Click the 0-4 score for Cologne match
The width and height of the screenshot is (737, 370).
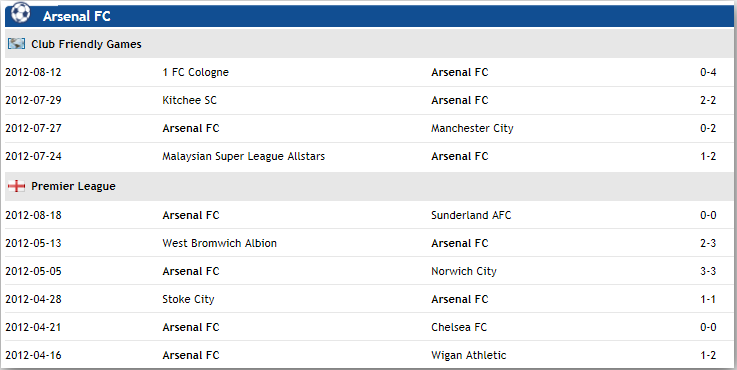[x=708, y=72]
